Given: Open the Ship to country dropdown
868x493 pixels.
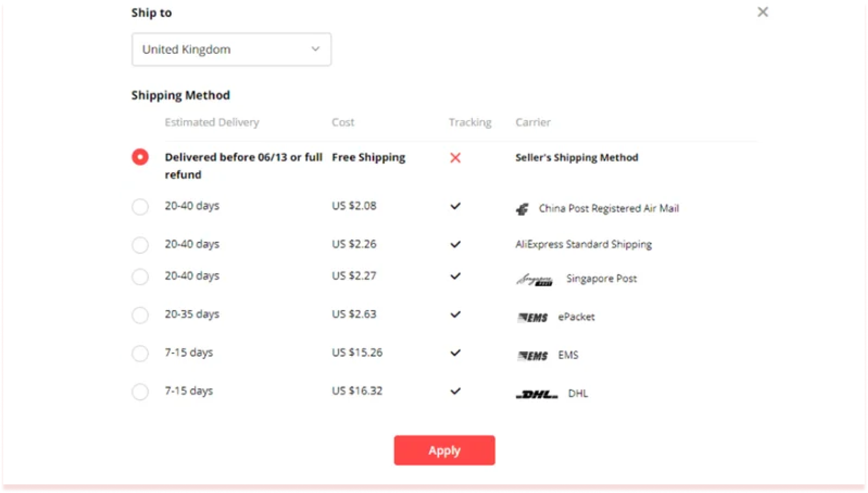Looking at the screenshot, I should click(x=231, y=49).
